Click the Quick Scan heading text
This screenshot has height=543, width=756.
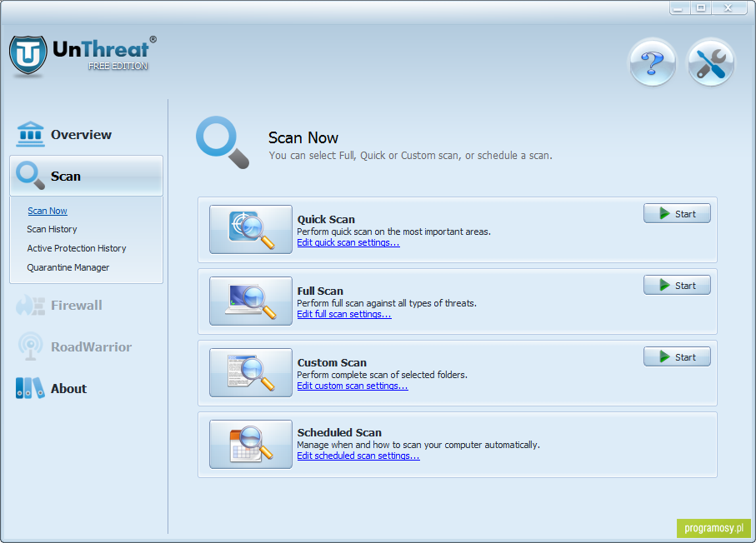[x=326, y=220]
